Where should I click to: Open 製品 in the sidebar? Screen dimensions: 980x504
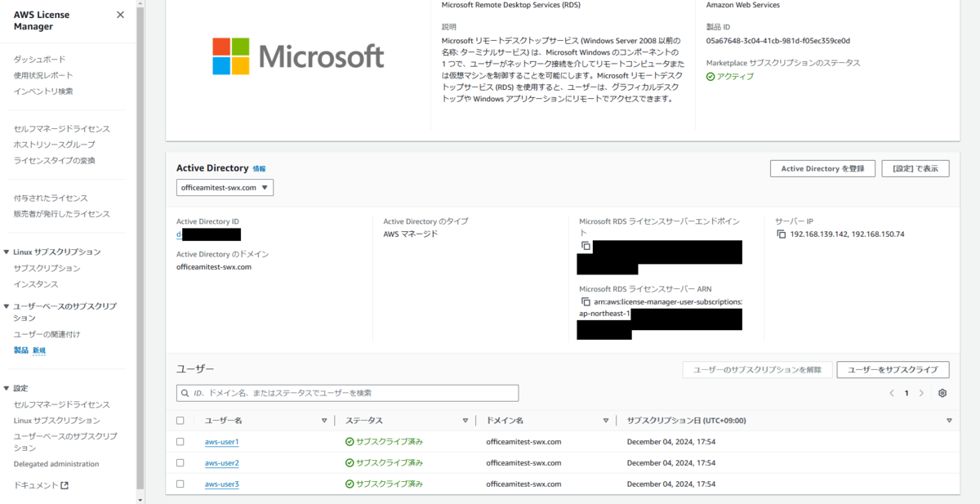coord(21,350)
